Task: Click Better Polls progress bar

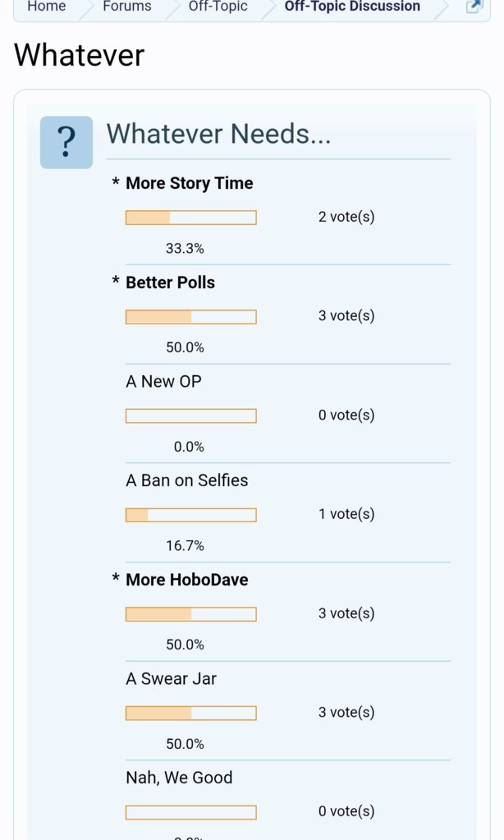Action: click(191, 317)
